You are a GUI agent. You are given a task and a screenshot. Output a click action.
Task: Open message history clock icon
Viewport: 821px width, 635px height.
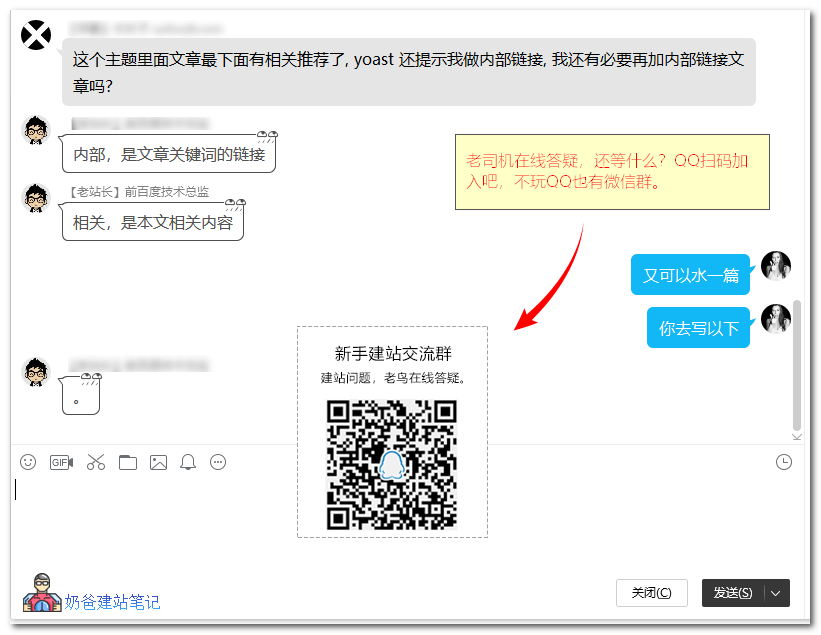pos(784,462)
